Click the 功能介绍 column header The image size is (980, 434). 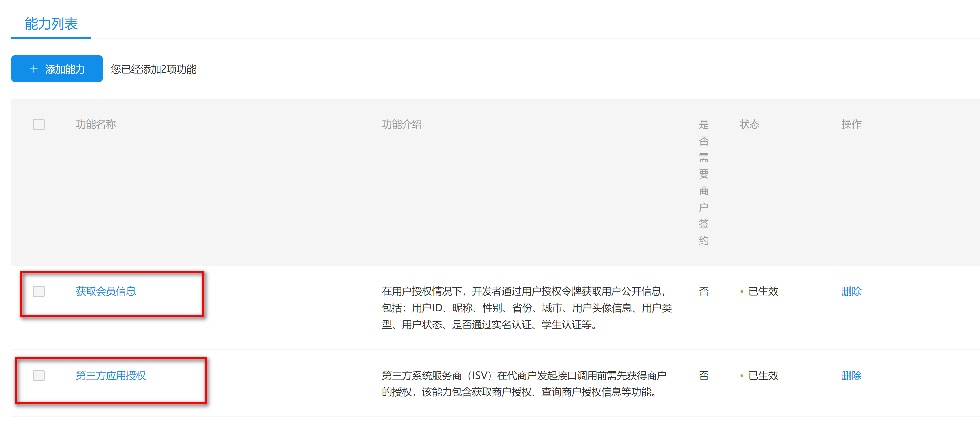tap(402, 124)
